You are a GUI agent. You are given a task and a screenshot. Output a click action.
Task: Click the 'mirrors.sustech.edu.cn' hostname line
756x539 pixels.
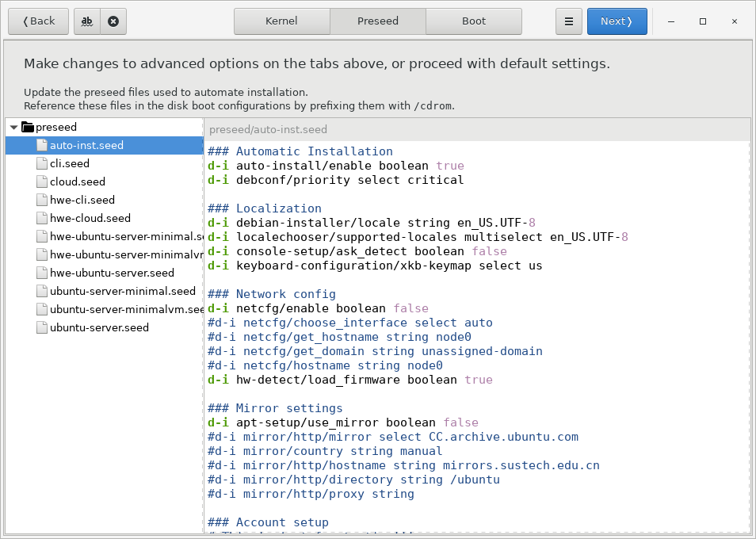[403, 466]
